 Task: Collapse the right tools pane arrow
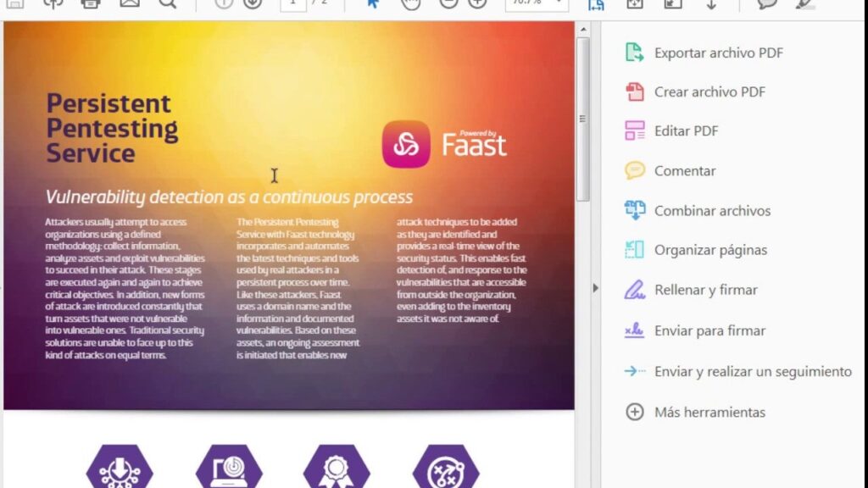[x=595, y=288]
